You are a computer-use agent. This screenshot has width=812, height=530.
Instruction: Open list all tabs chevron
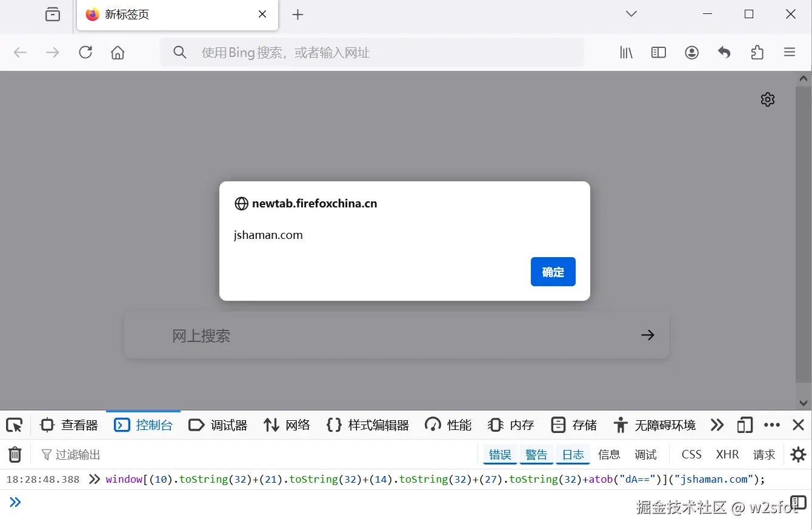coord(631,14)
